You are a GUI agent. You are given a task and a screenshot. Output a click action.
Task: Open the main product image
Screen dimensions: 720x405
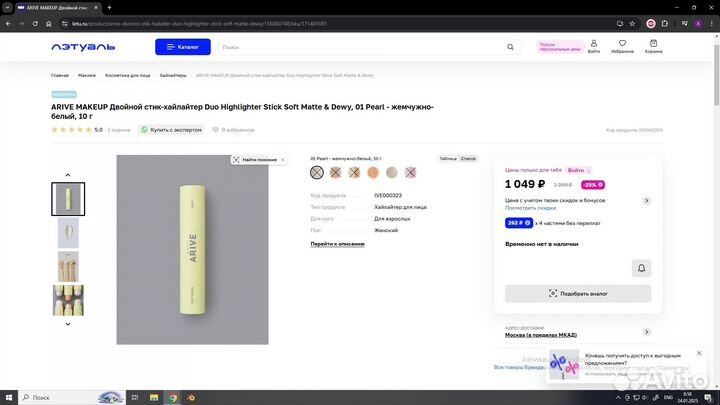192,249
